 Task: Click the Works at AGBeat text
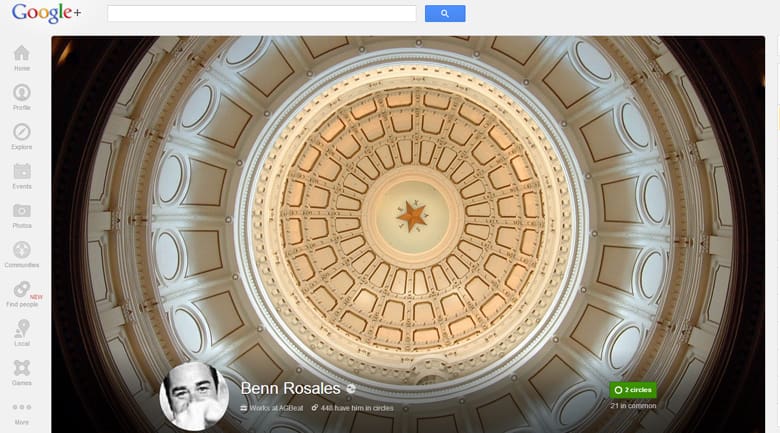[272, 408]
